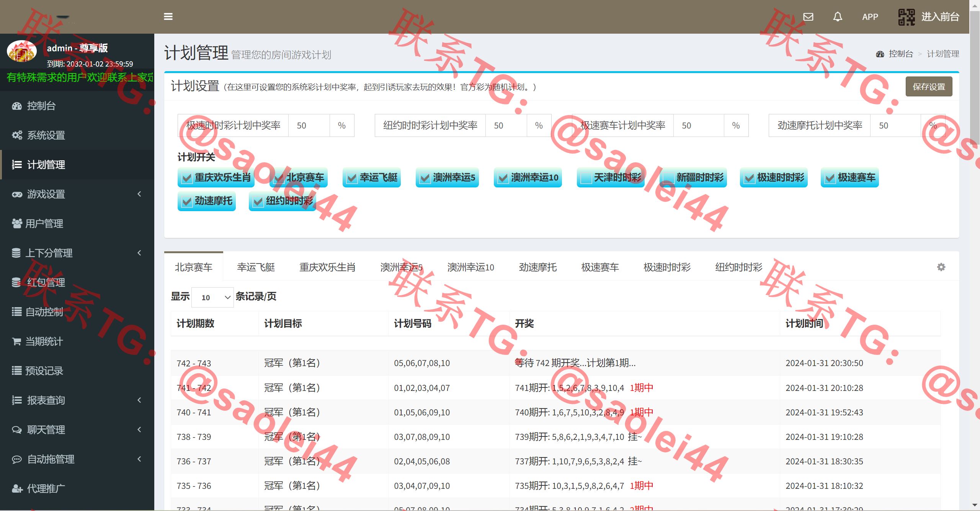Click the 当期统计 shopping cart icon
This screenshot has height=511, width=980.
[16, 341]
